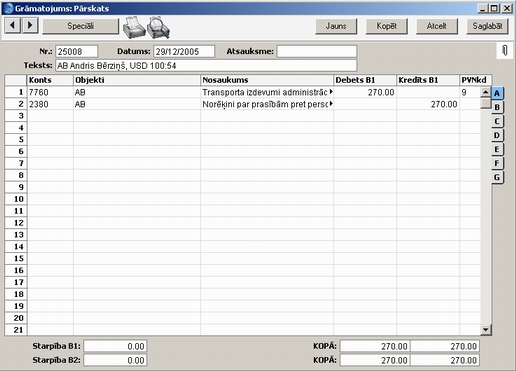The width and height of the screenshot is (516, 371).
Task: Click the printer icon to print
Action: 134,27
